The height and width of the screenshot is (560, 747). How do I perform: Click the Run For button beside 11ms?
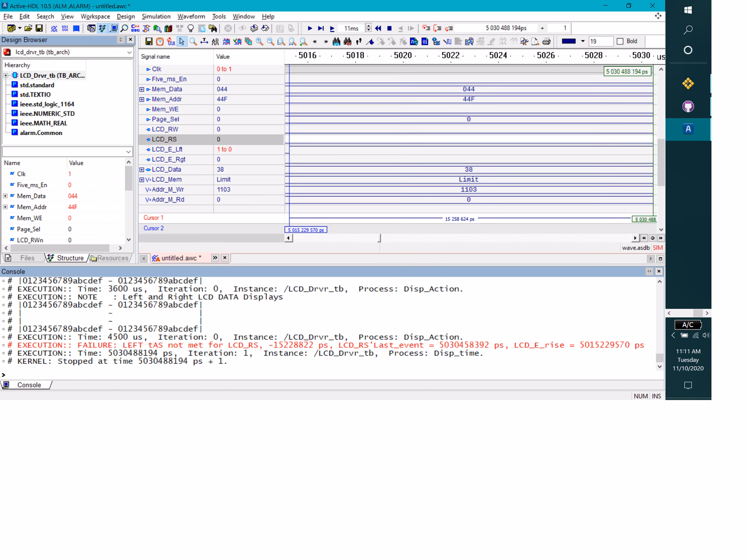[x=332, y=28]
